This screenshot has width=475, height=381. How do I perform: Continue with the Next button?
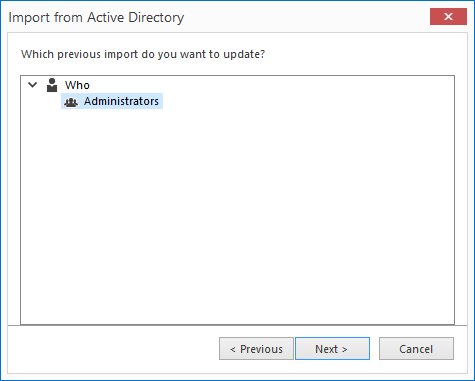(332, 349)
